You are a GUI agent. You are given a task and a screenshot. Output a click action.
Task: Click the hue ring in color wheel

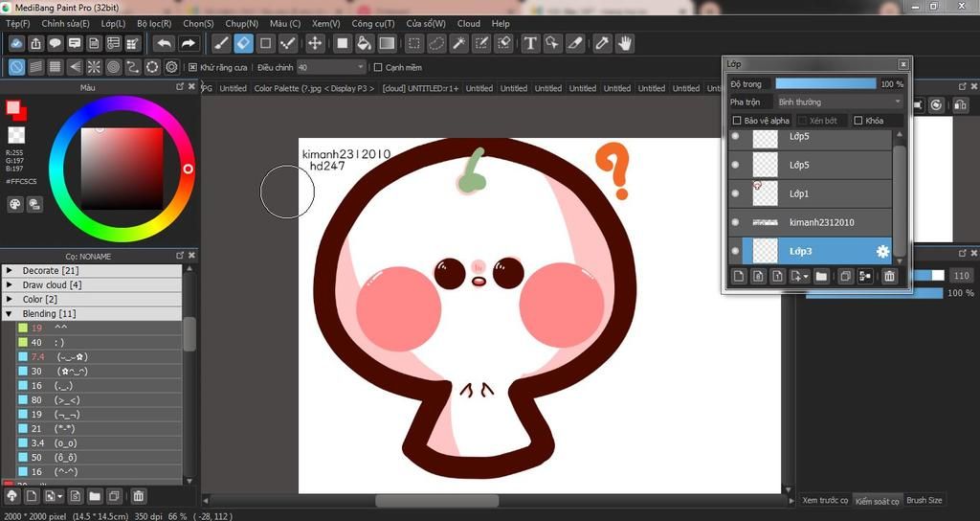pyautogui.click(x=188, y=169)
